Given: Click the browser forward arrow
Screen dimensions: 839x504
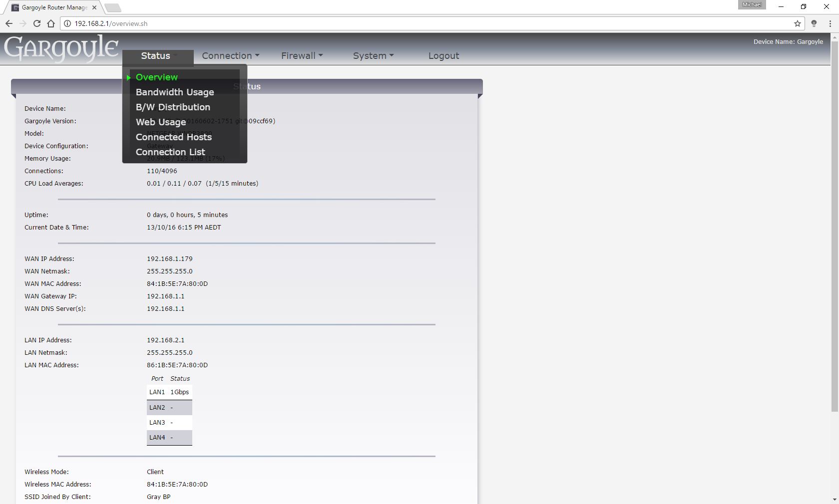Looking at the screenshot, I should [x=23, y=23].
